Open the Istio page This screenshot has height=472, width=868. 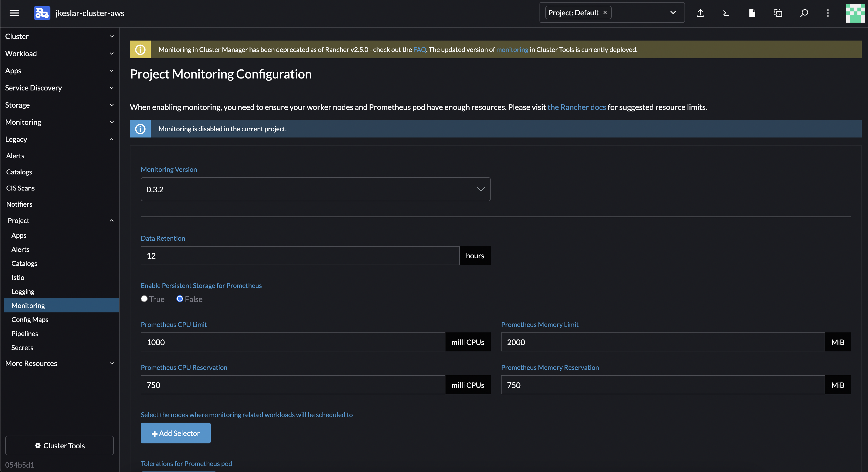[x=17, y=277]
